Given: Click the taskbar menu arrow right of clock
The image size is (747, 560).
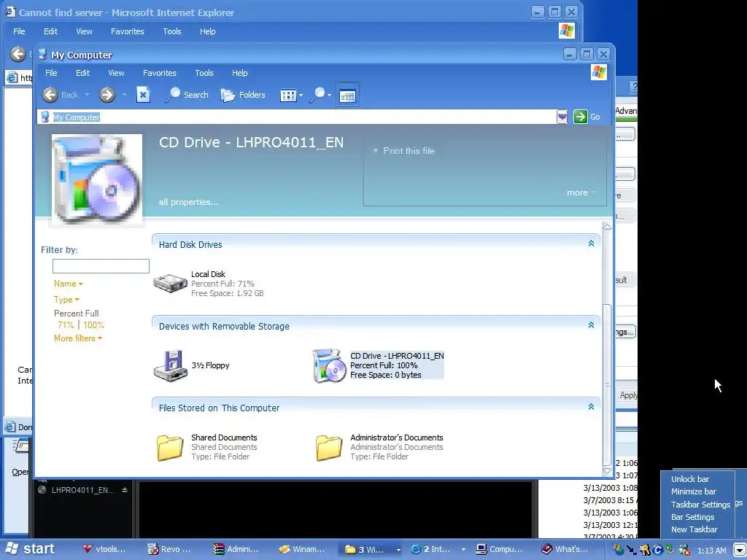Looking at the screenshot, I should pyautogui.click(x=740, y=550).
